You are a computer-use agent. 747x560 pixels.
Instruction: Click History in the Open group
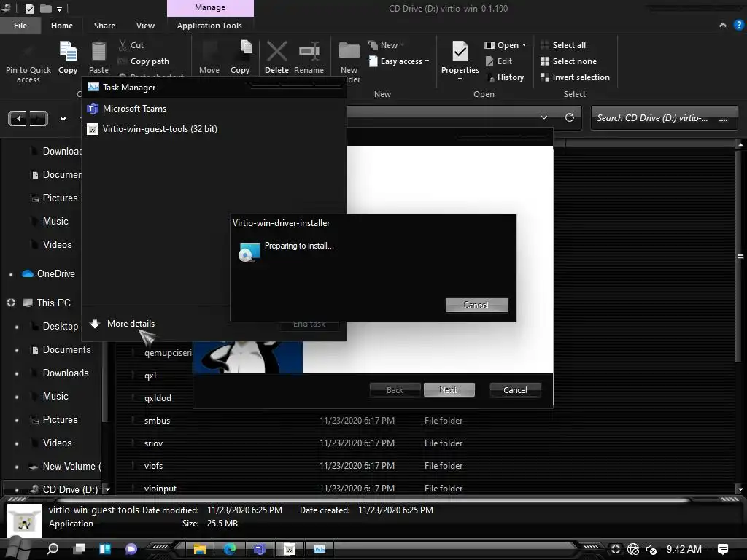pyautogui.click(x=505, y=77)
